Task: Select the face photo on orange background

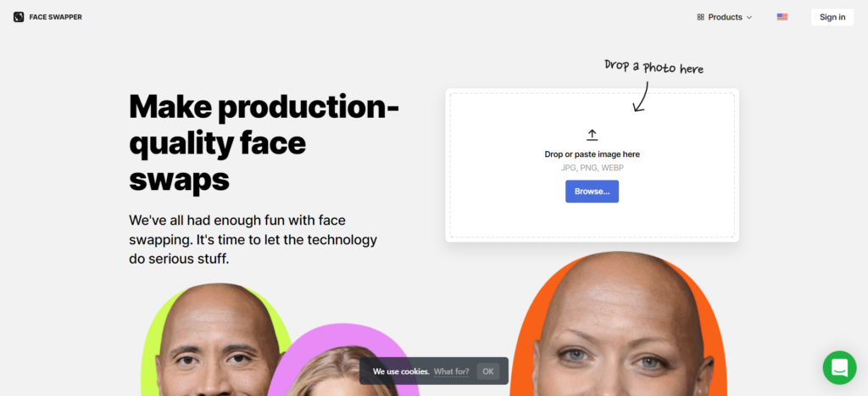Action: [617, 331]
